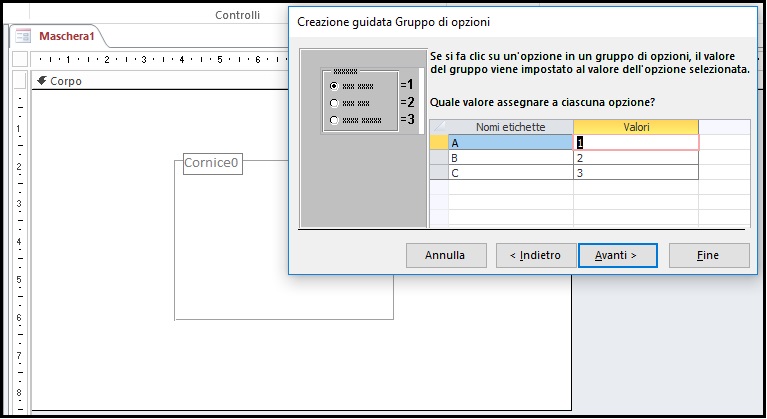Select the Cornice0 frame label
The width and height of the screenshot is (767, 419).
[212, 163]
